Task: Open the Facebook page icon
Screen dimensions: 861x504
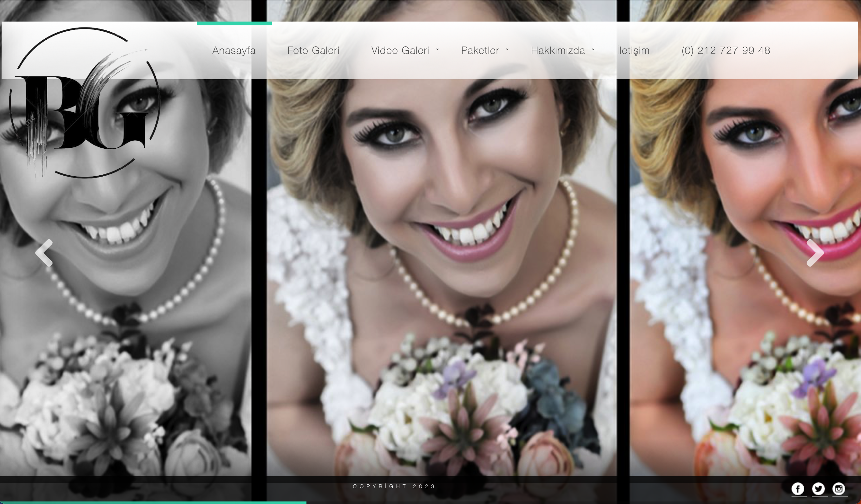Action: point(798,489)
